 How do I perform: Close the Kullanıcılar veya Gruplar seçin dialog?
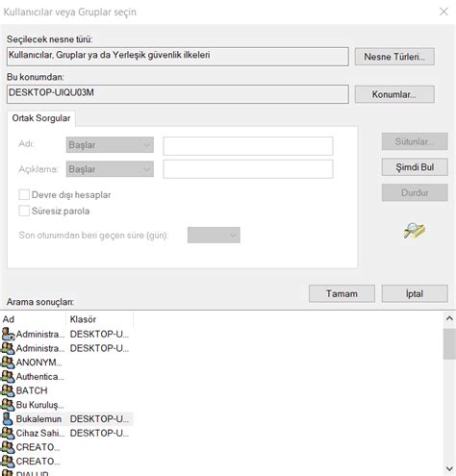pos(443,12)
